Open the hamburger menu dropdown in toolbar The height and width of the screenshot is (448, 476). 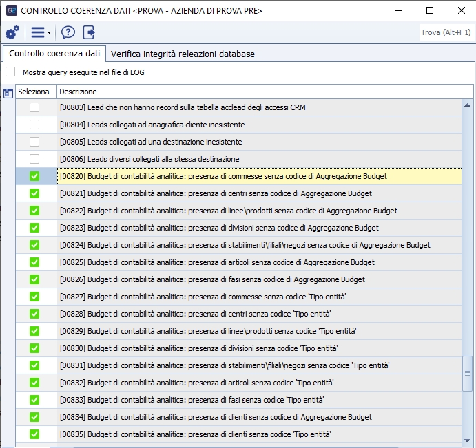[41, 33]
